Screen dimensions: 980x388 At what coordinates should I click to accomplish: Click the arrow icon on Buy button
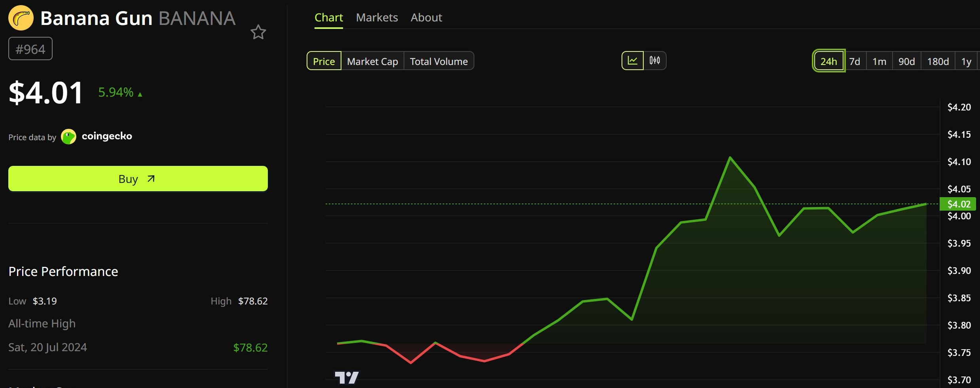pyautogui.click(x=151, y=179)
